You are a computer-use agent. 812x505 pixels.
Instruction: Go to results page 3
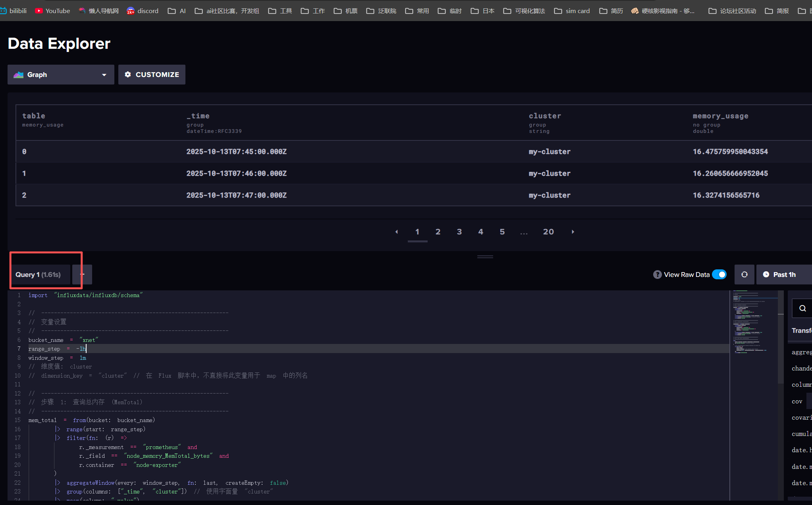[x=459, y=232]
